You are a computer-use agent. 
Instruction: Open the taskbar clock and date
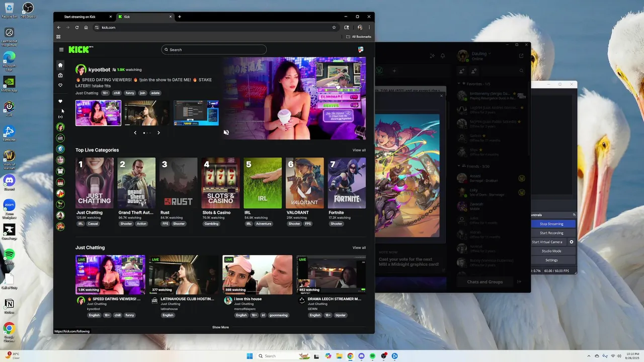(632, 356)
